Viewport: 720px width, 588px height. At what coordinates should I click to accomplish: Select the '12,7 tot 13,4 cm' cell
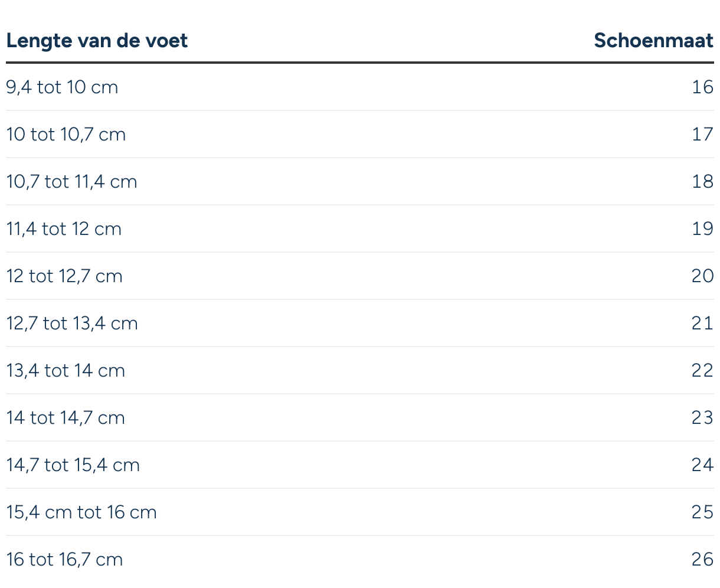[x=72, y=324]
